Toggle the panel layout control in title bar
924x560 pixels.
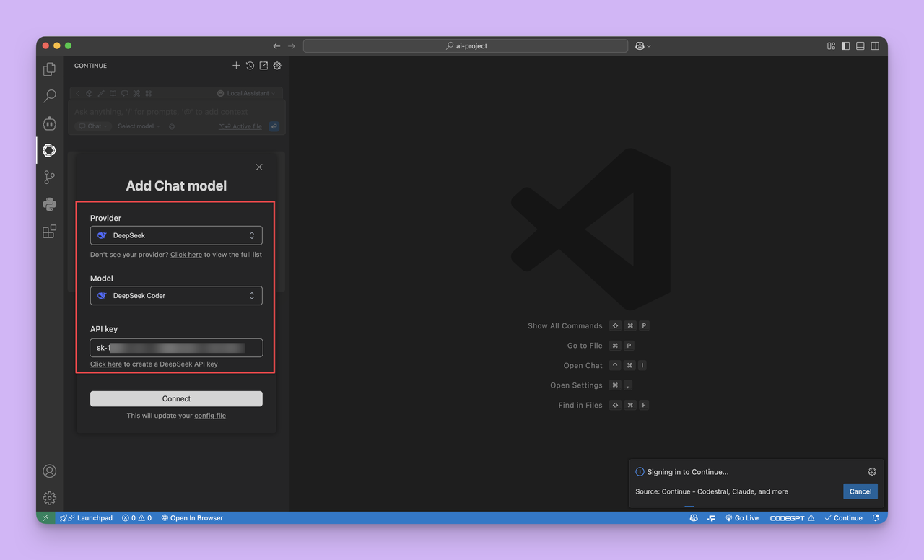(860, 45)
